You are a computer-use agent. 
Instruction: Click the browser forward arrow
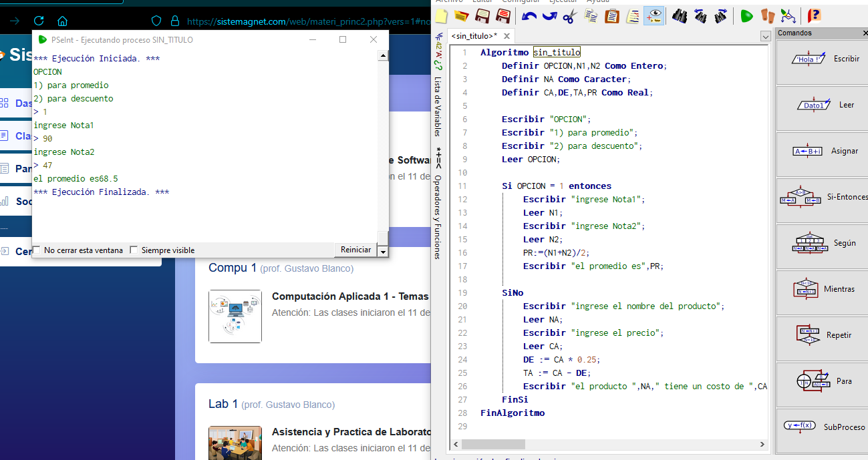point(15,21)
